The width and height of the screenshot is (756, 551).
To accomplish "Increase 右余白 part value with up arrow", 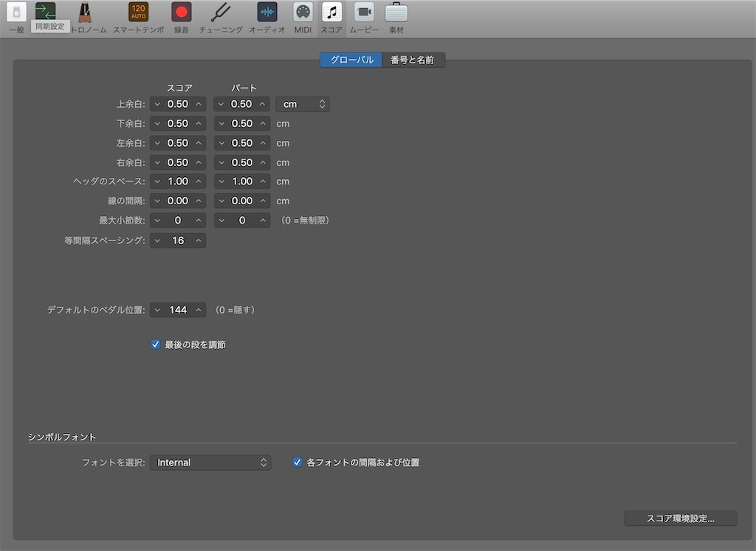I will tap(263, 163).
